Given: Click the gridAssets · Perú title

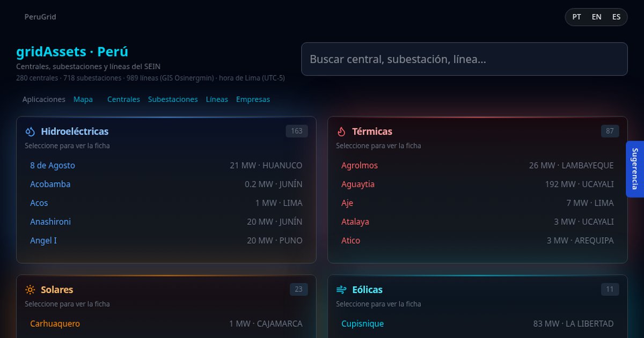Looking at the screenshot, I should click(72, 52).
